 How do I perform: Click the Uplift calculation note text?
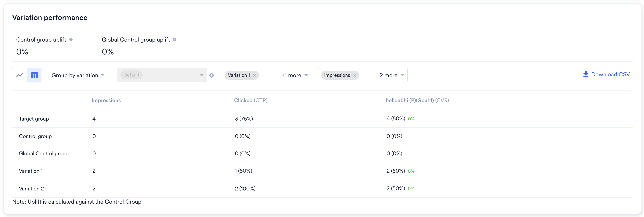77,202
